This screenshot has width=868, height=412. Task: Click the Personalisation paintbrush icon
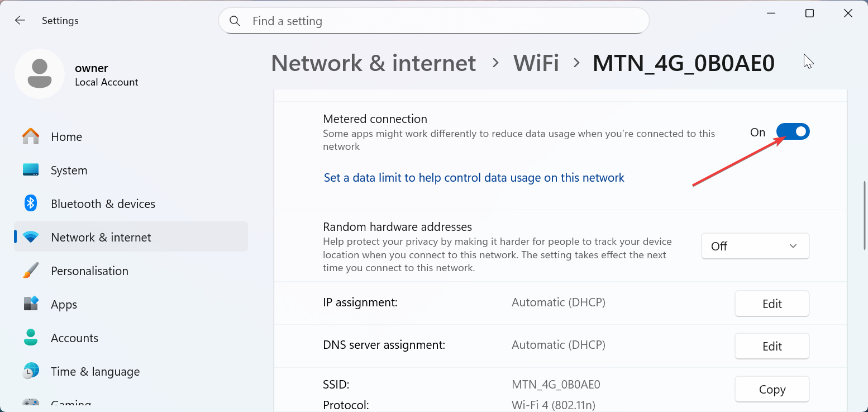pos(31,271)
